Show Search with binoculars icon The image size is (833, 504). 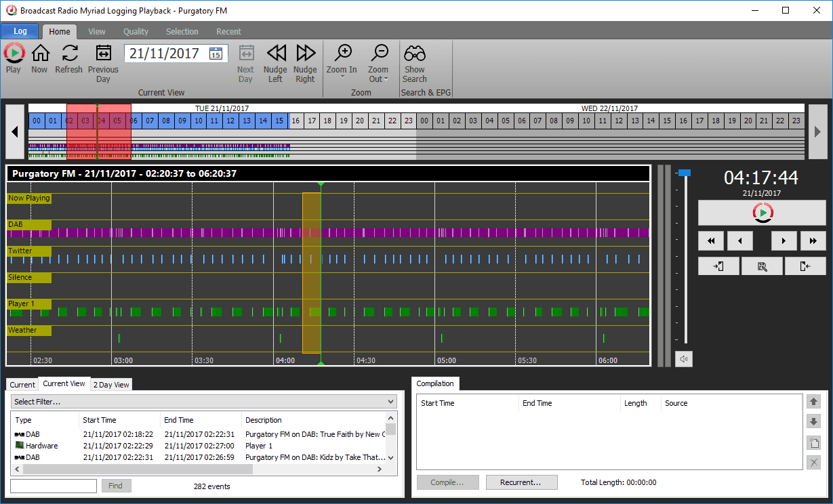tap(415, 63)
